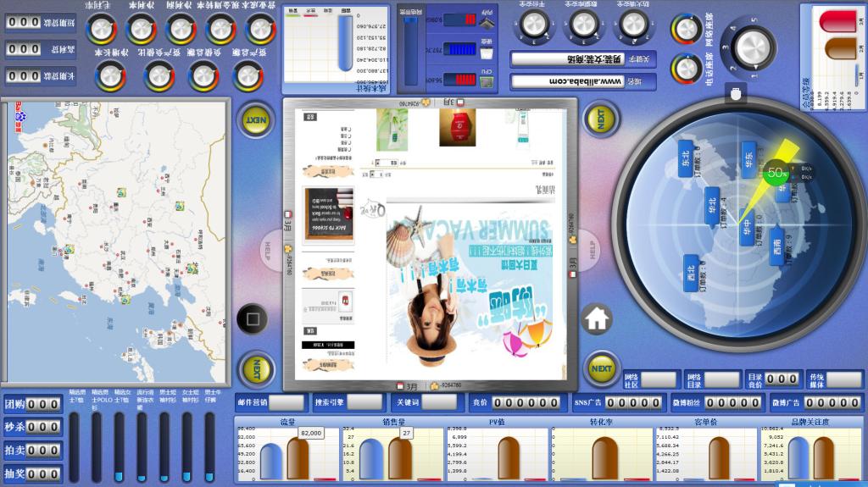The width and height of the screenshot is (868, 487).
Task: Click the brown bar in the 流量 chart
Action: [298, 459]
